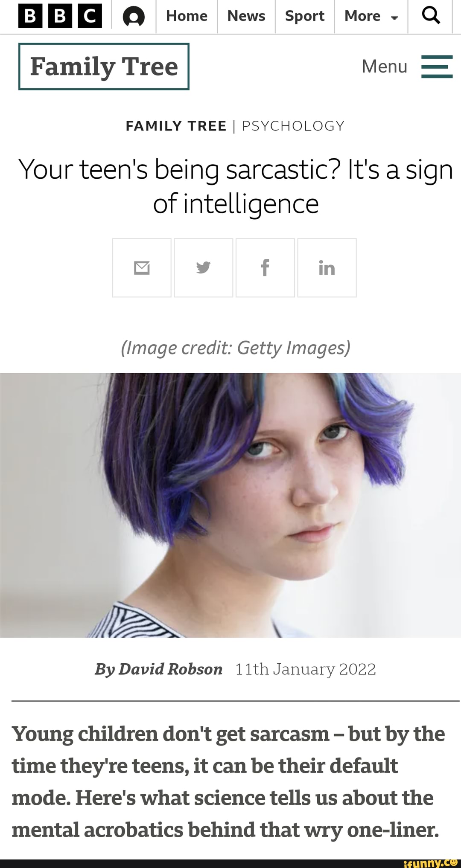Open the Menu label
This screenshot has height=868, width=461.
coord(385,67)
